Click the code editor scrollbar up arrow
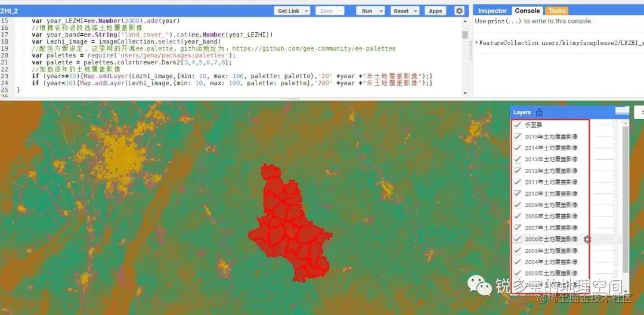Image resolution: width=644 pixels, height=315 pixels. point(465,21)
